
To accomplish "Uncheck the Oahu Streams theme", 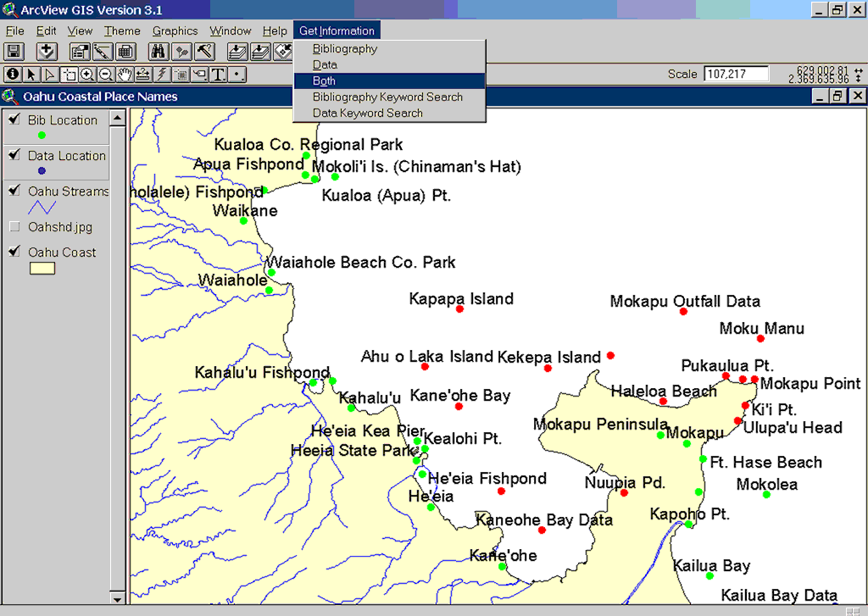I will click(15, 191).
